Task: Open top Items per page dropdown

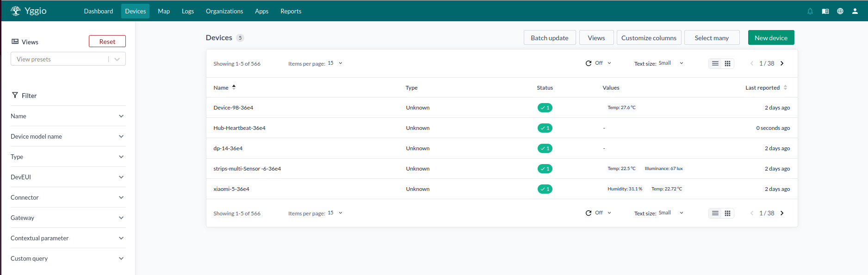Action: tap(335, 63)
